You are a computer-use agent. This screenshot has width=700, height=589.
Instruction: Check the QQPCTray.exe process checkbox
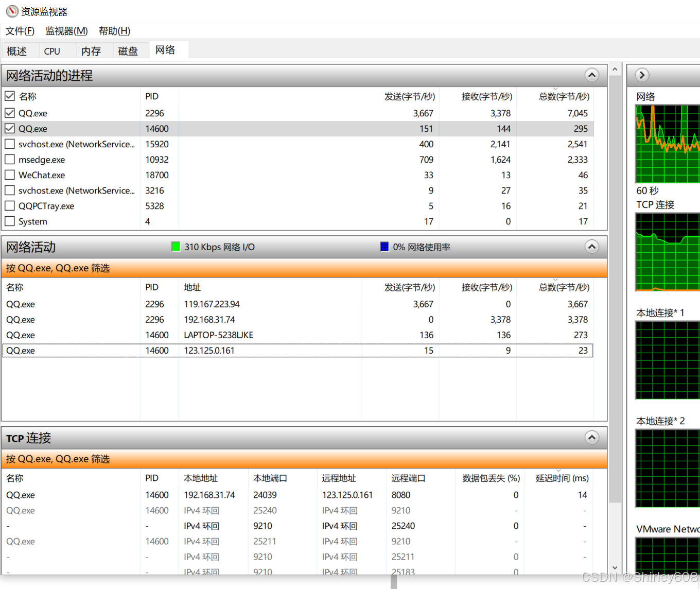(x=10, y=205)
